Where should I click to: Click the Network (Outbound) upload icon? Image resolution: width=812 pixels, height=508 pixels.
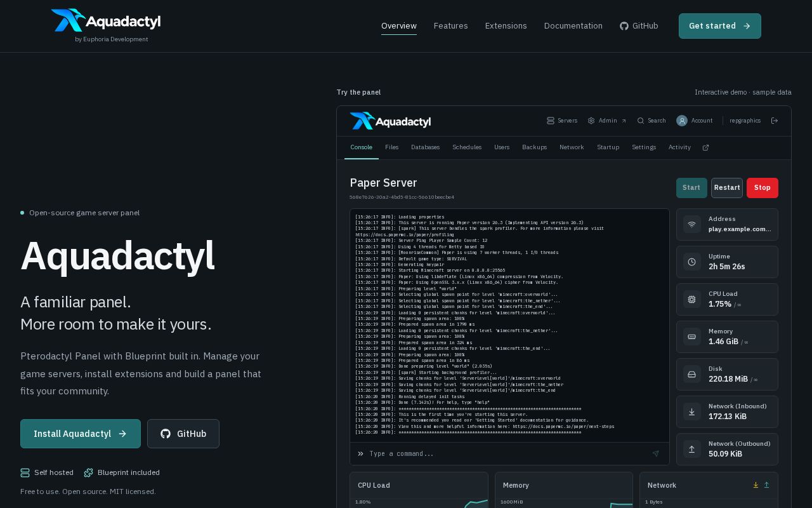tap(692, 449)
